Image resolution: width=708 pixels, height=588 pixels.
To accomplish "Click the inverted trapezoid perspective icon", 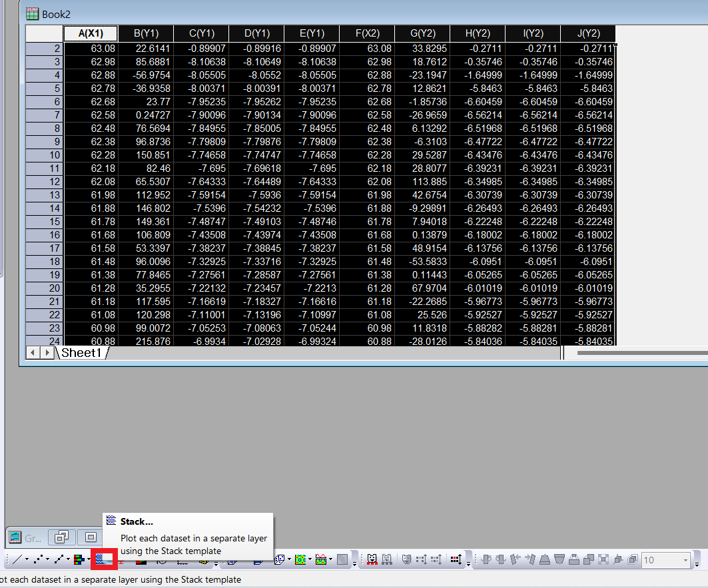I will (559, 559).
